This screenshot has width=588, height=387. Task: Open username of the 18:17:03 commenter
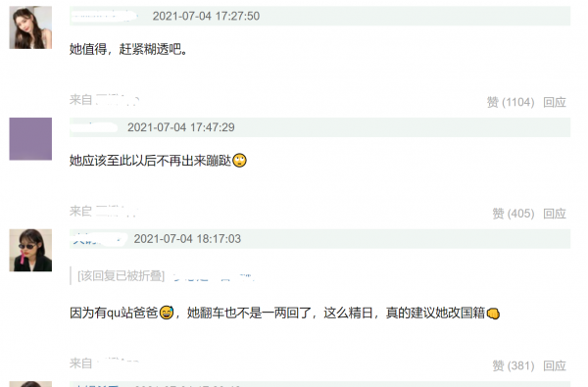[x=99, y=239]
